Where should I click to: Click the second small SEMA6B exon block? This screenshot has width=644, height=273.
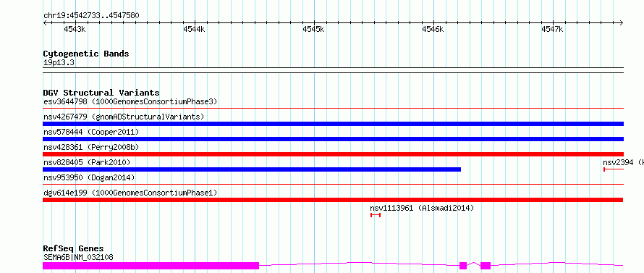486,266
